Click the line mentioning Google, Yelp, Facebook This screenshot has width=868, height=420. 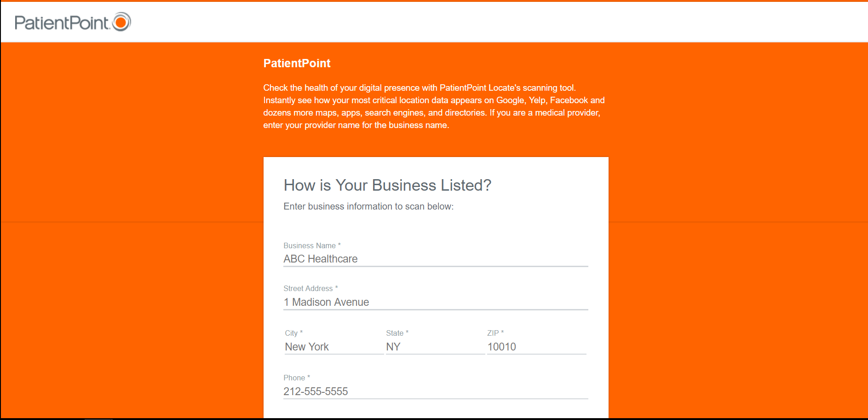pyautogui.click(x=434, y=100)
